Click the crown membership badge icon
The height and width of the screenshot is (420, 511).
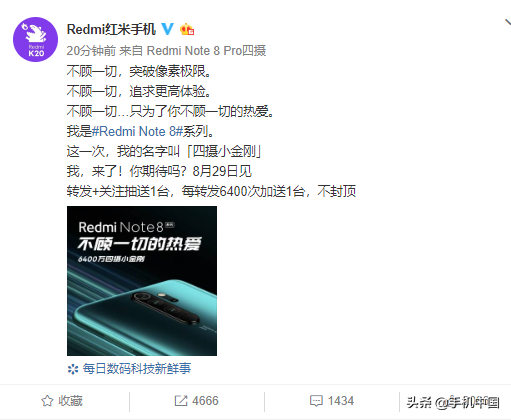pos(187,29)
